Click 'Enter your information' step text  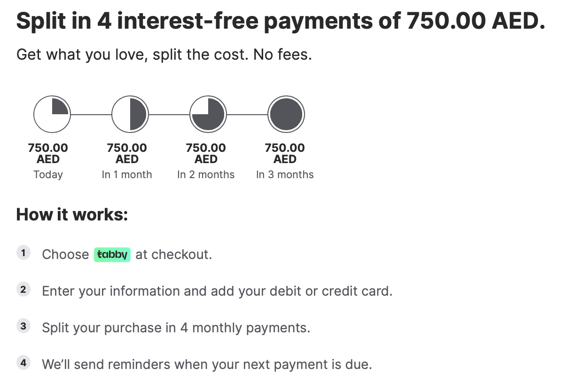click(217, 291)
